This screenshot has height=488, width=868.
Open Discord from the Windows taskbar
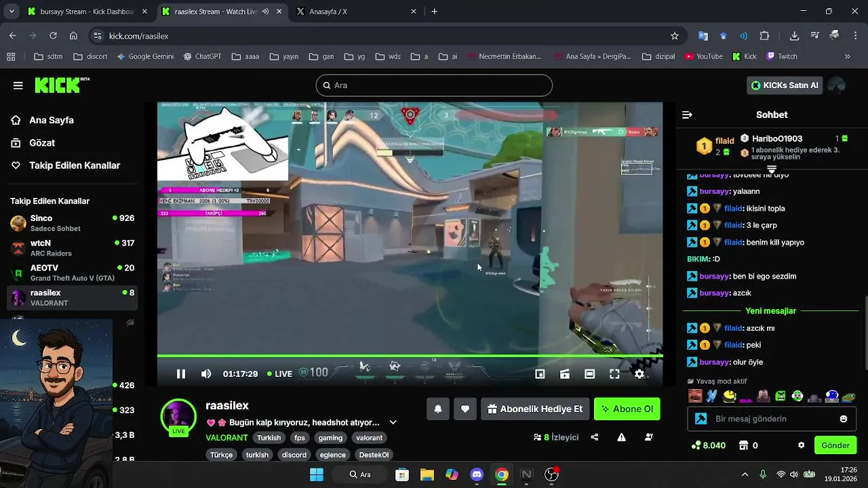coord(477,474)
